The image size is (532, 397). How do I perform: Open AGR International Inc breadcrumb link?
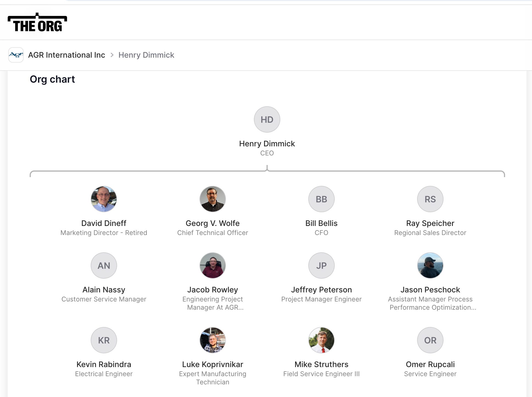66,55
